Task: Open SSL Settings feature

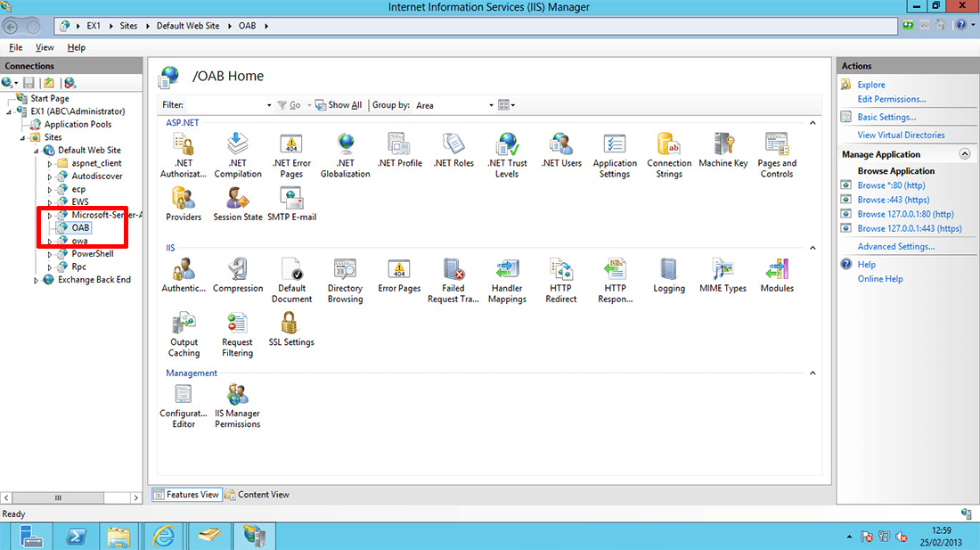Action: coord(291,329)
